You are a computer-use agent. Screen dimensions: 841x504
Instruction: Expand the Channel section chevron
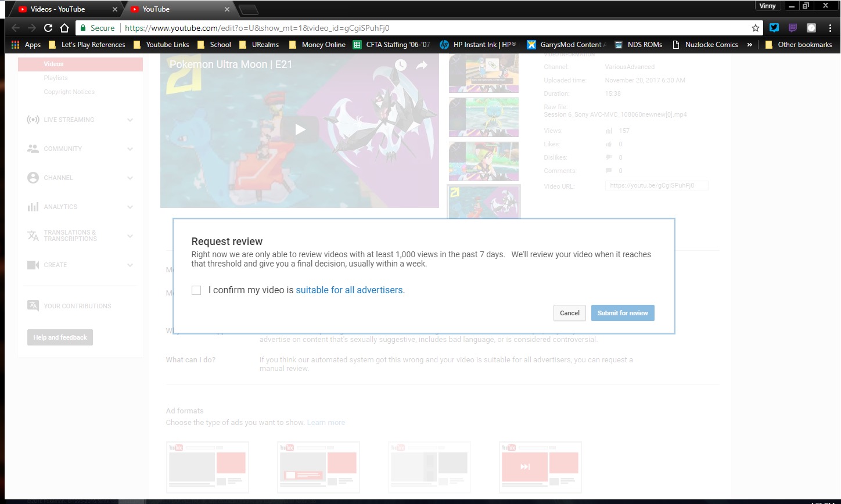tap(130, 178)
